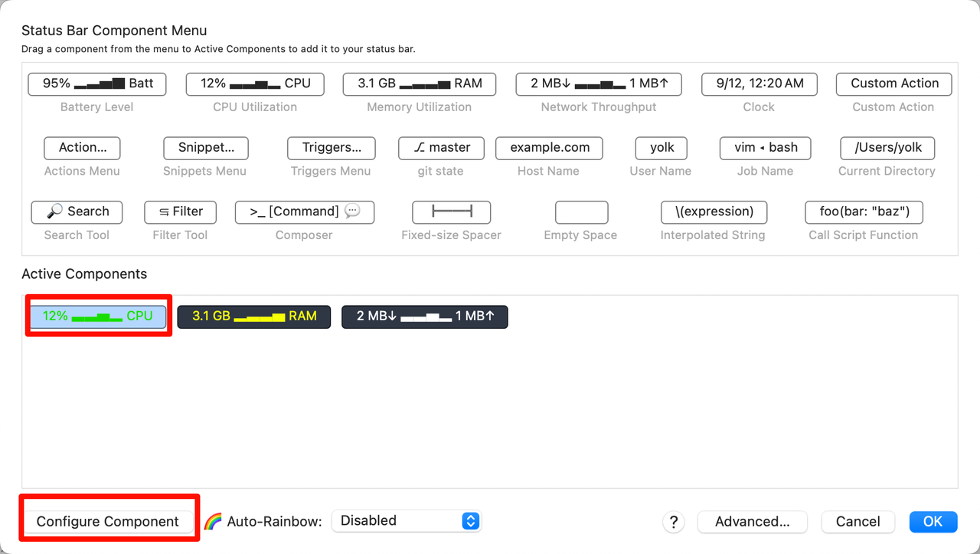The height and width of the screenshot is (554, 980).
Task: Select the Fixed-size Spacer component
Action: 451,212
